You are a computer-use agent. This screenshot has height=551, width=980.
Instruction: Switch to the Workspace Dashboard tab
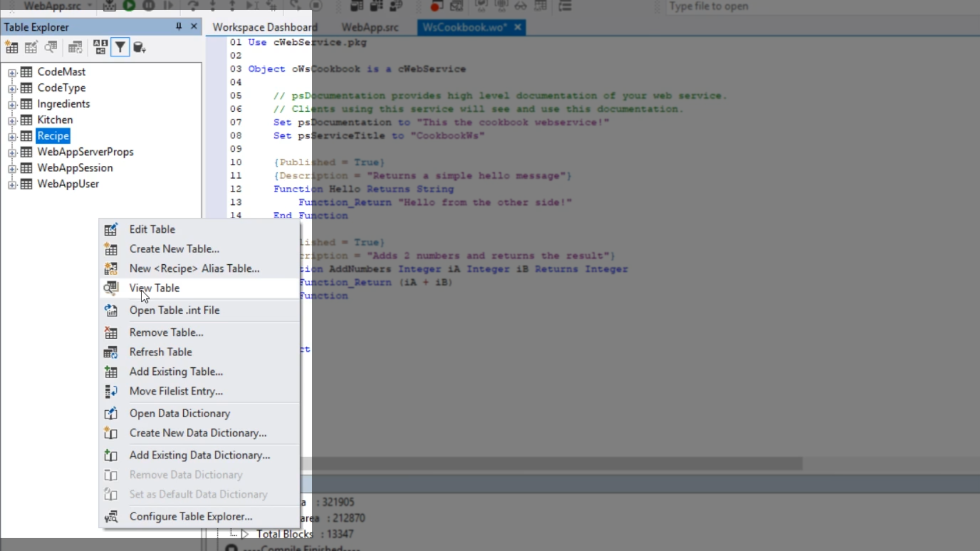pyautogui.click(x=264, y=28)
